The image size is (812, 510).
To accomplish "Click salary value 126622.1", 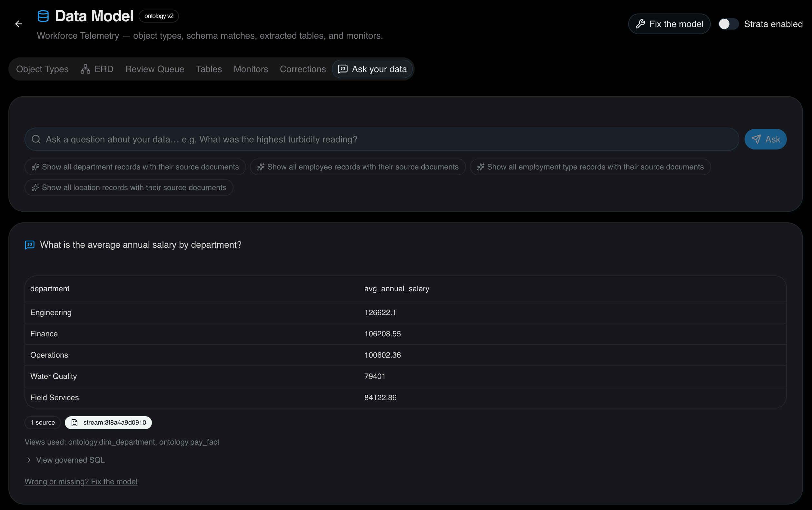I will click(x=380, y=313).
